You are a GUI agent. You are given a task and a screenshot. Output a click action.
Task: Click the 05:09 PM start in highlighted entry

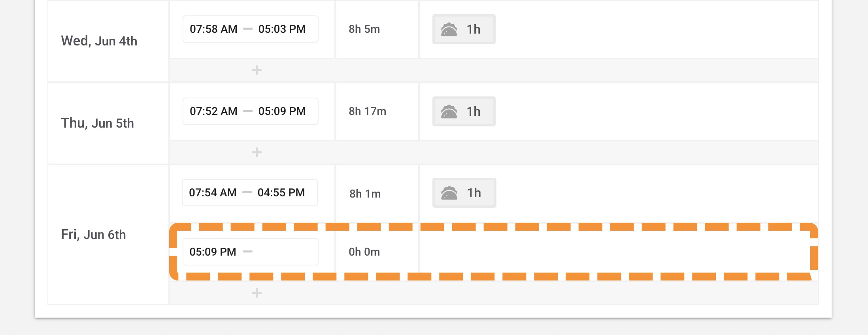(x=213, y=252)
